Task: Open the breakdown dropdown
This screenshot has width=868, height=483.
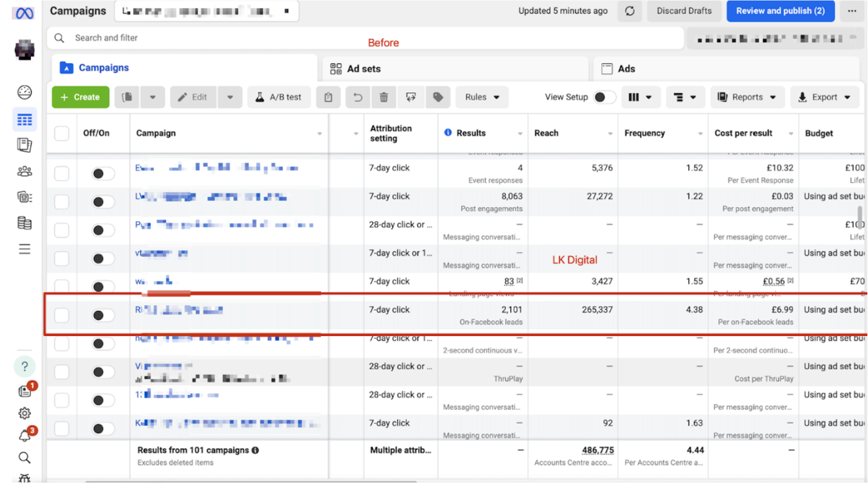Action: (x=685, y=97)
